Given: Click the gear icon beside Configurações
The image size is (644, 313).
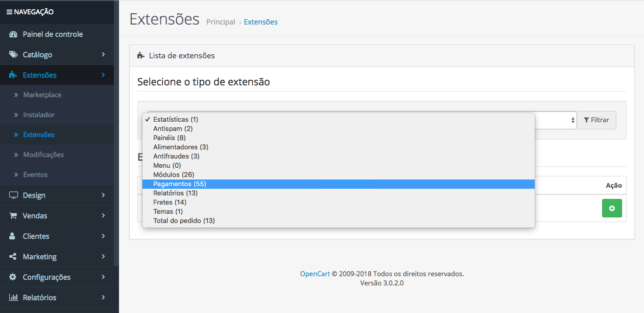Looking at the screenshot, I should point(13,277).
